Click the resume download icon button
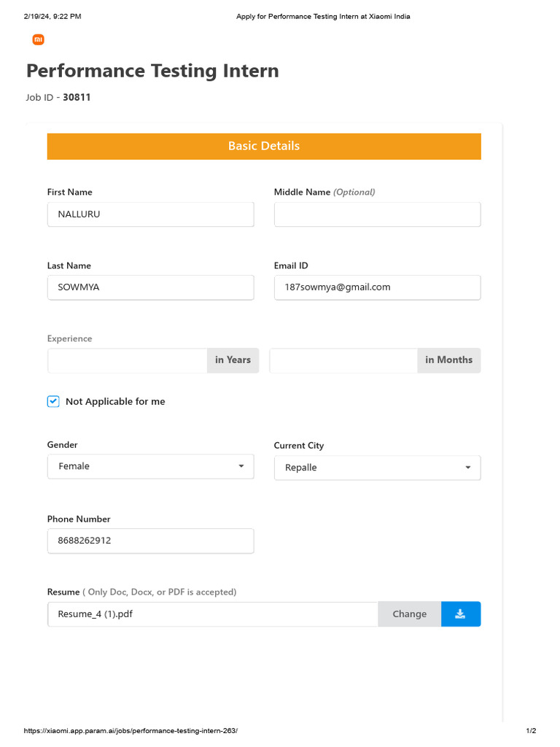 pyautogui.click(x=461, y=614)
